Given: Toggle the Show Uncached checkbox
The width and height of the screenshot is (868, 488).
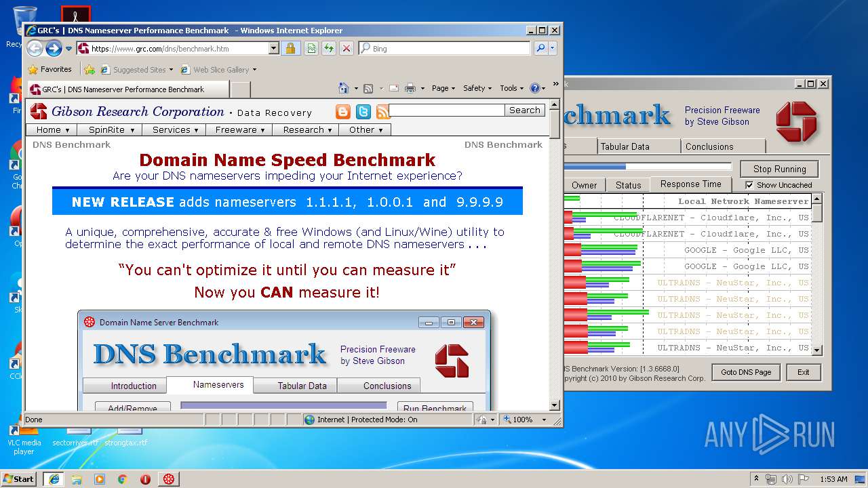Looking at the screenshot, I should pos(749,185).
